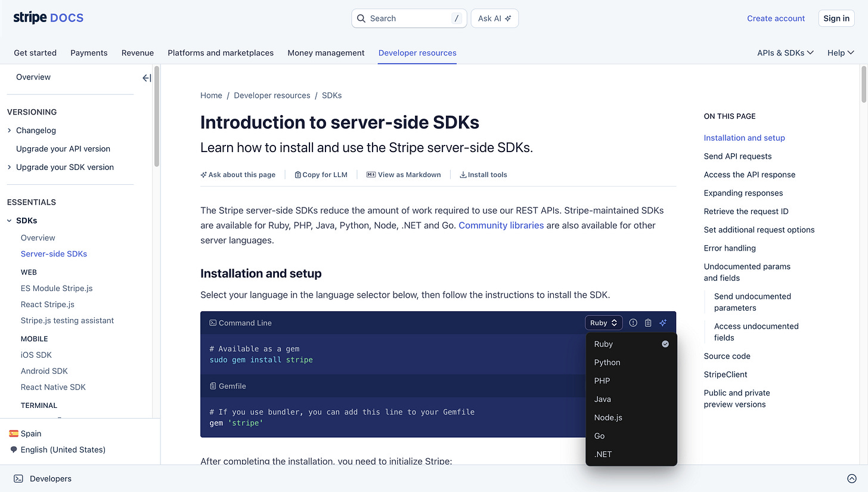
Task: Click the terminal icon beside Developers
Action: pos(18,478)
